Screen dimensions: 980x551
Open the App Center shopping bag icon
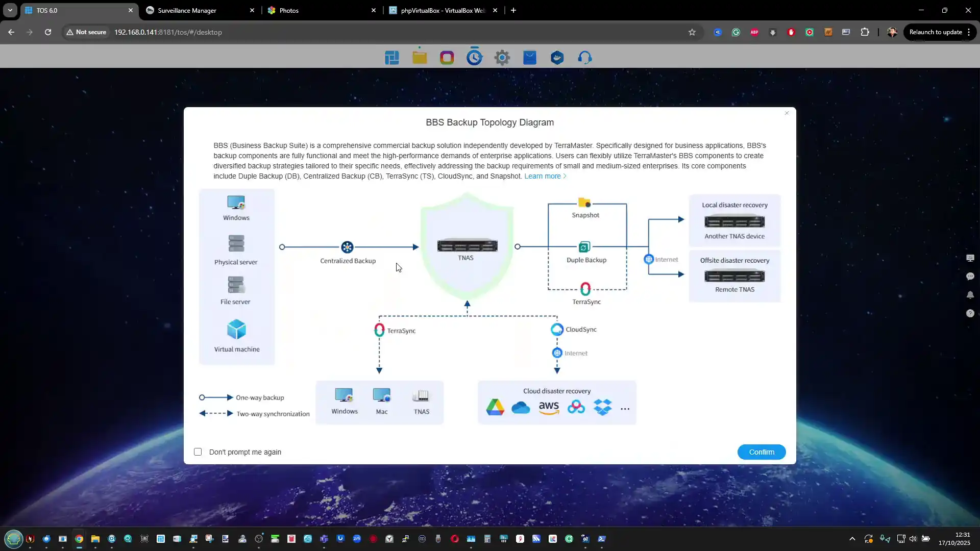[530, 58]
